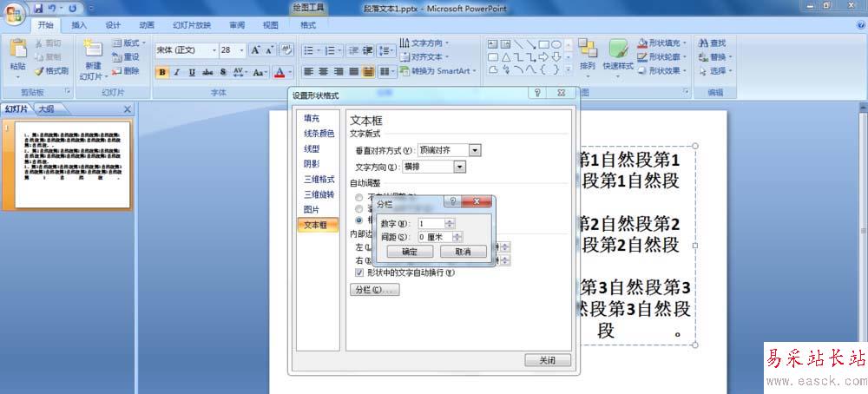Click the Office button
The height and width of the screenshot is (394, 868).
tap(15, 13)
